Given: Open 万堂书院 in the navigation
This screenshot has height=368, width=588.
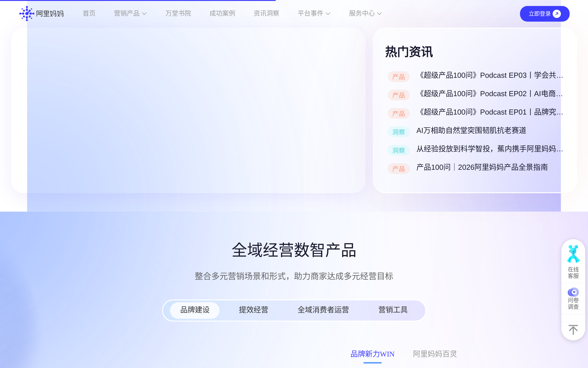Looking at the screenshot, I should pyautogui.click(x=178, y=13).
